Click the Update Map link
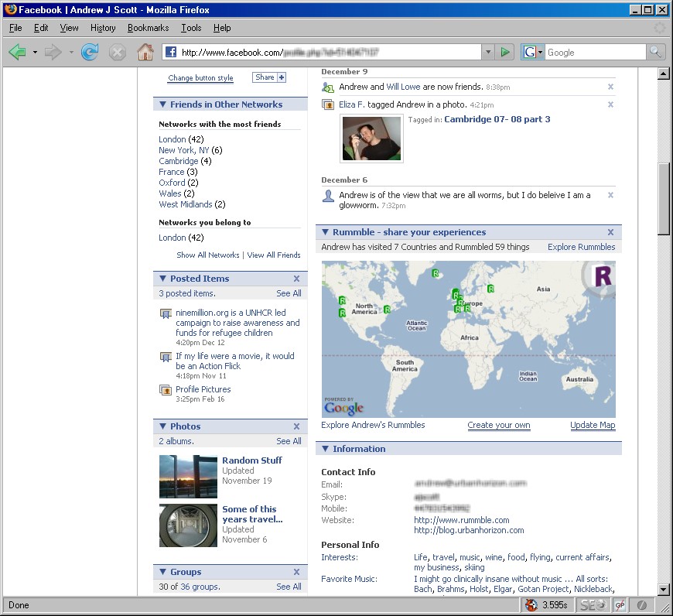This screenshot has height=616, width=673. pos(593,425)
